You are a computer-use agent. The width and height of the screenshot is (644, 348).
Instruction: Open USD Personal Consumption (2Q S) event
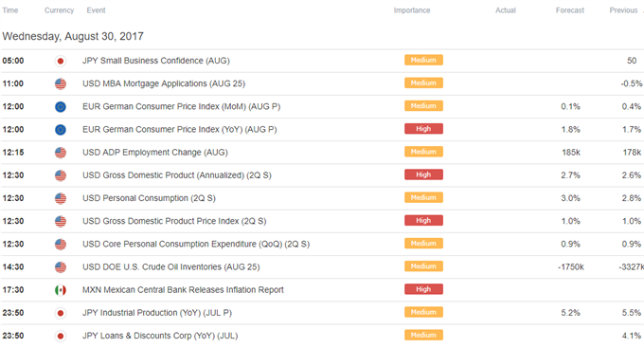click(149, 198)
